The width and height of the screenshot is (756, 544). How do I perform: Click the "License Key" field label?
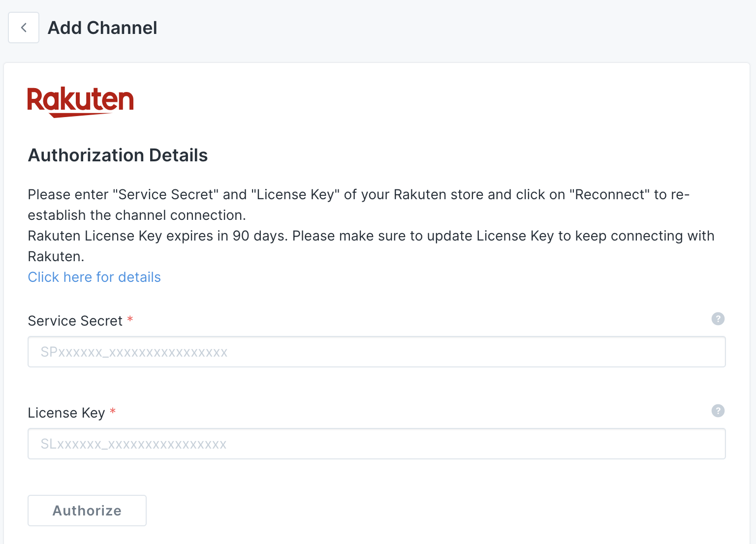[x=66, y=413]
